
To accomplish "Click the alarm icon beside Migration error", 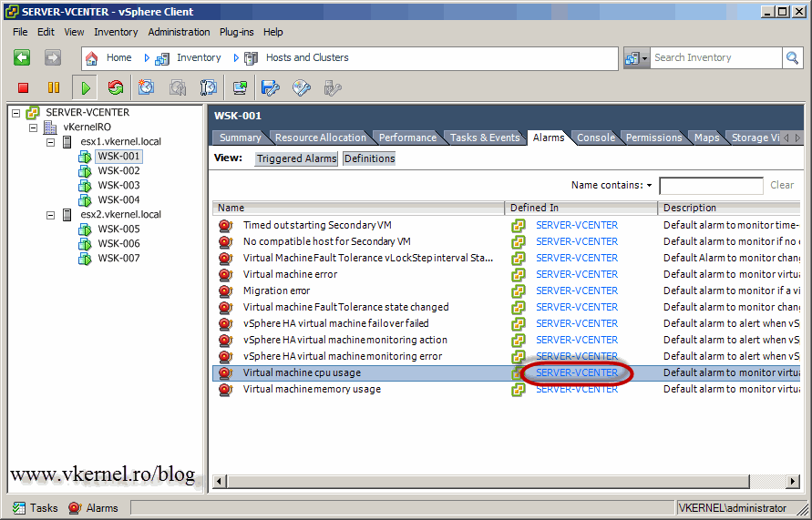I will (x=225, y=291).
